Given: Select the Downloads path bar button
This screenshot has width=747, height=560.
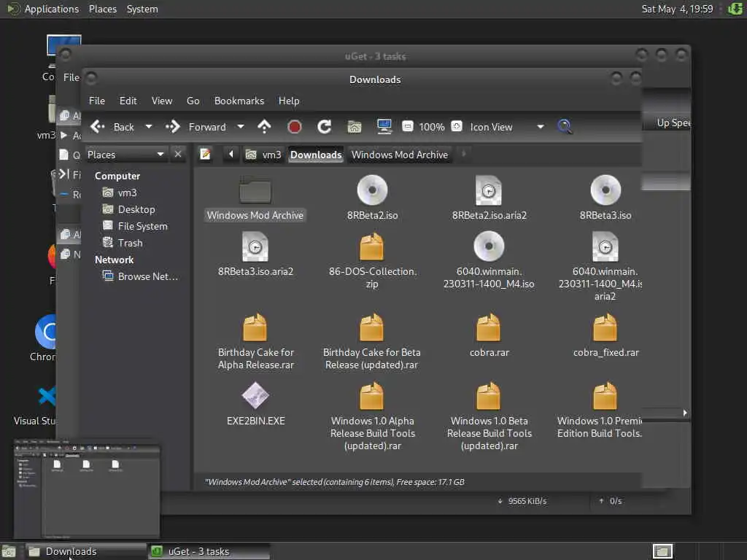Looking at the screenshot, I should 316,155.
